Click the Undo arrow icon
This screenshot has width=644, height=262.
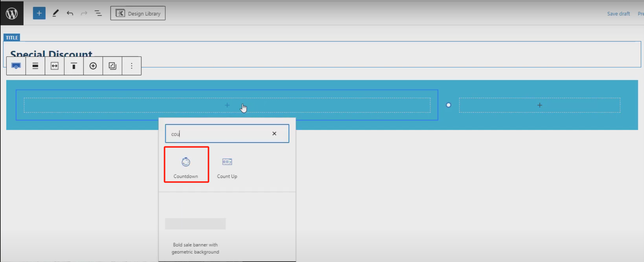coord(70,13)
